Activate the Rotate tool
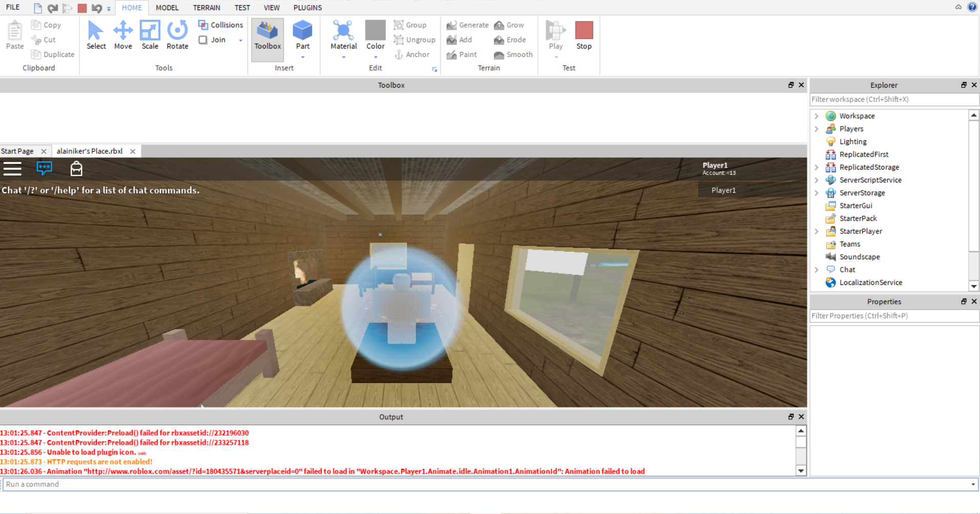This screenshot has height=514, width=980. tap(177, 35)
